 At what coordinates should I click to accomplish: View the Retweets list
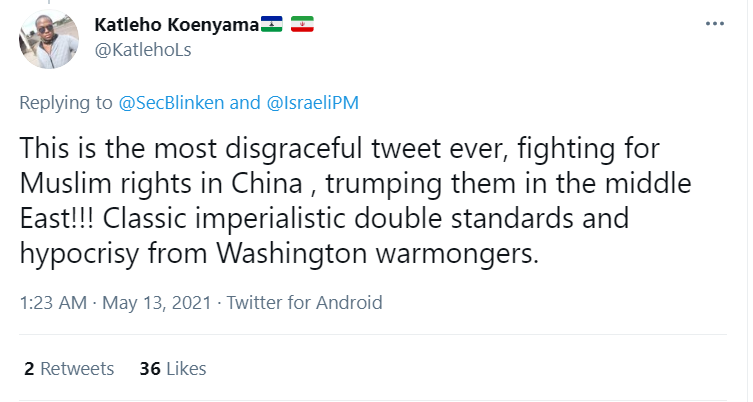[x=77, y=369]
